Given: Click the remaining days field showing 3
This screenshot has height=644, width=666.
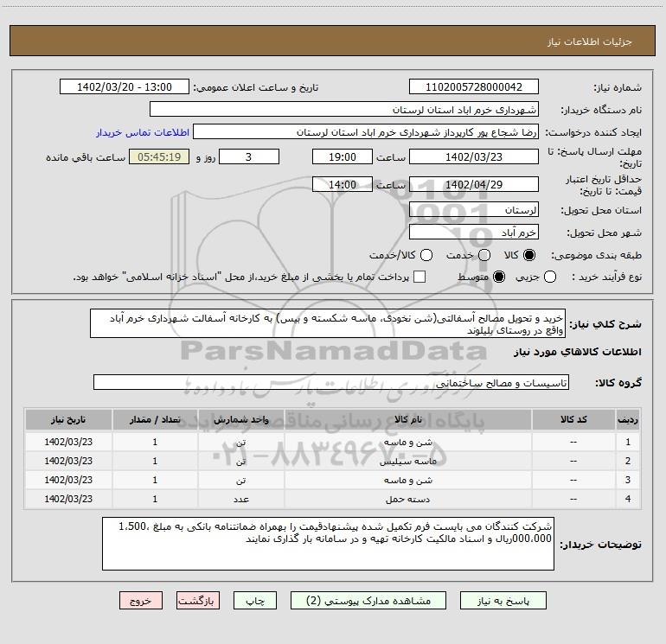Looking at the screenshot, I should point(249,156).
